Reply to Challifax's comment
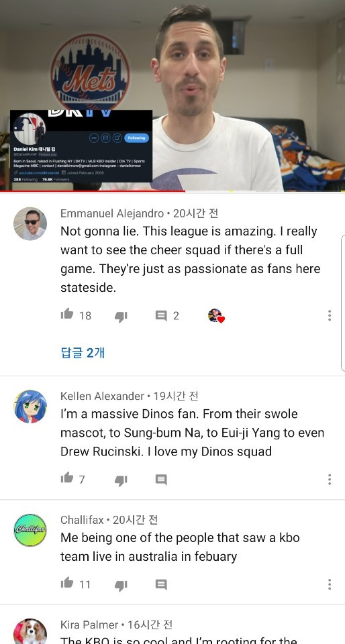 coord(161,584)
